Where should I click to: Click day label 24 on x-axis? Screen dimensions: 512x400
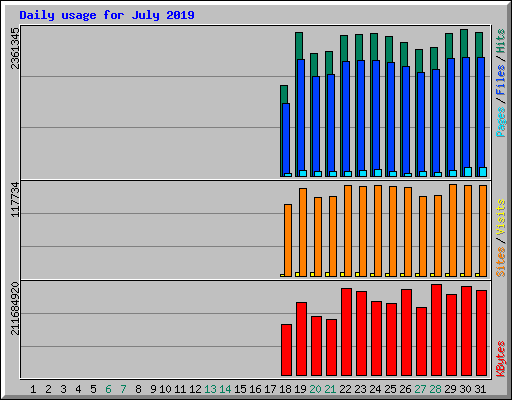click(375, 389)
